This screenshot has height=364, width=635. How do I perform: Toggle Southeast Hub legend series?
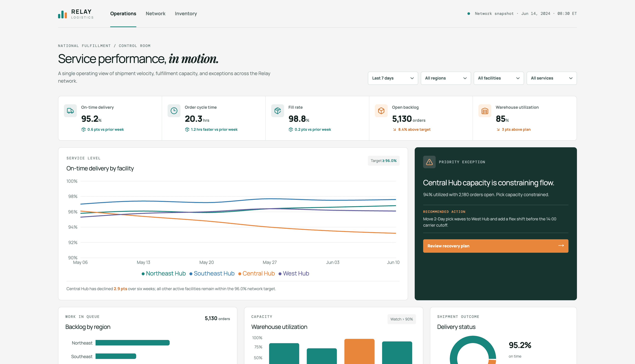pyautogui.click(x=212, y=273)
